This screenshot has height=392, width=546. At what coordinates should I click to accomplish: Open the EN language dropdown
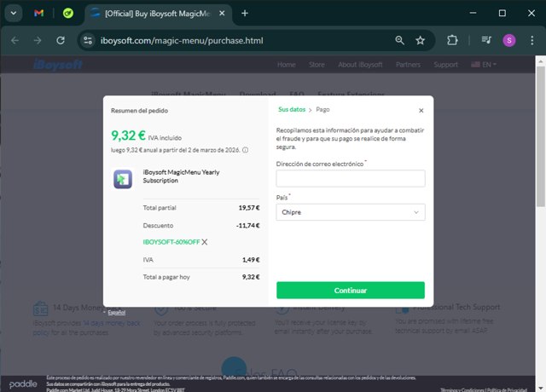coord(484,65)
